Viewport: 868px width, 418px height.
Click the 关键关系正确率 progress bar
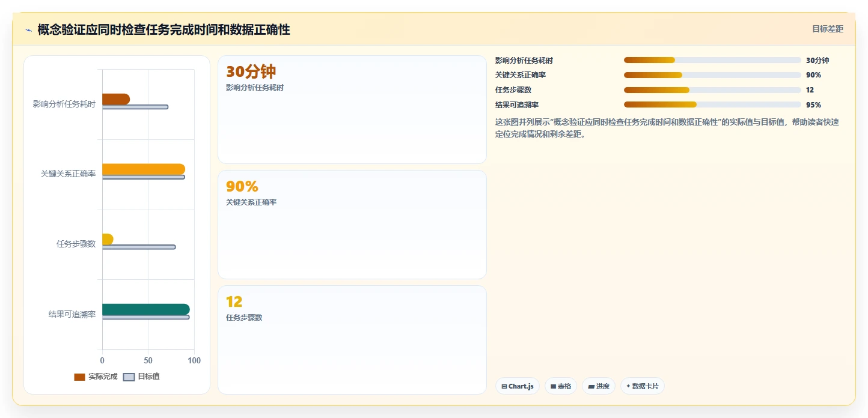(x=712, y=75)
